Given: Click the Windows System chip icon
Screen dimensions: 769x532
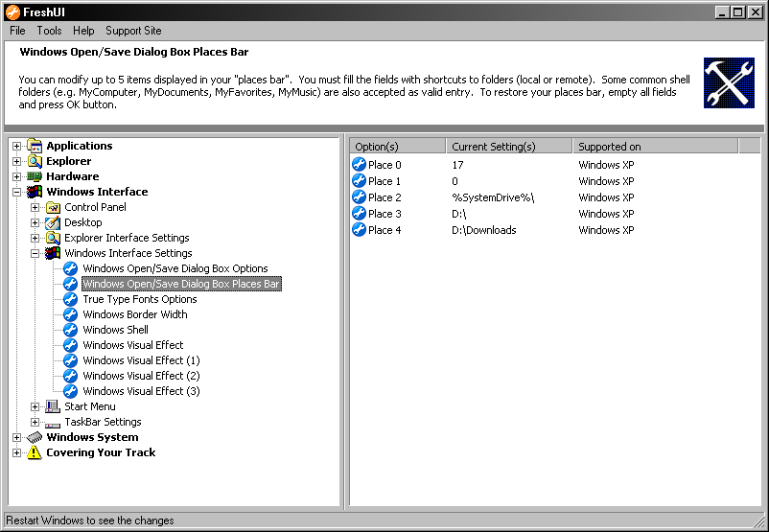Looking at the screenshot, I should click(x=35, y=437).
